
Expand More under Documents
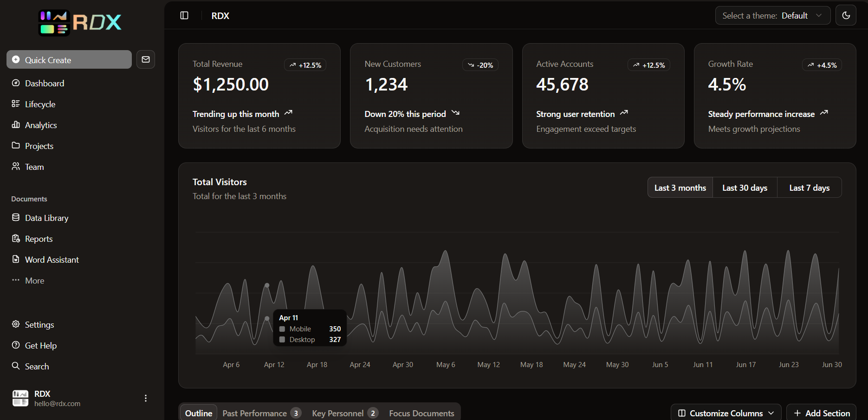(x=34, y=281)
